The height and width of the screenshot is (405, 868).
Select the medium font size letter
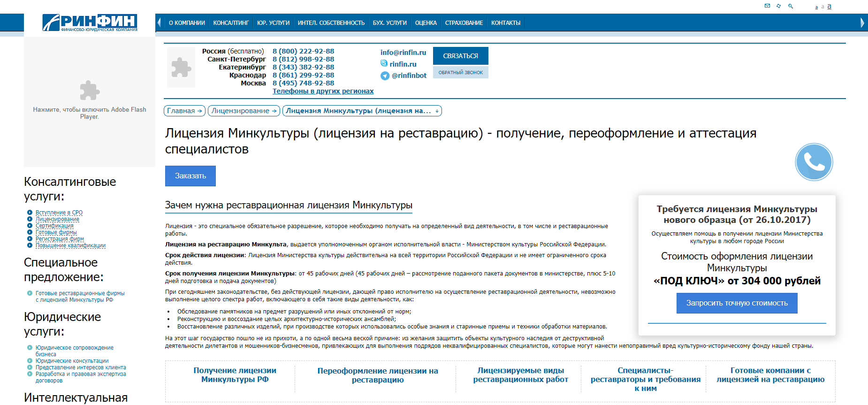[x=822, y=7]
